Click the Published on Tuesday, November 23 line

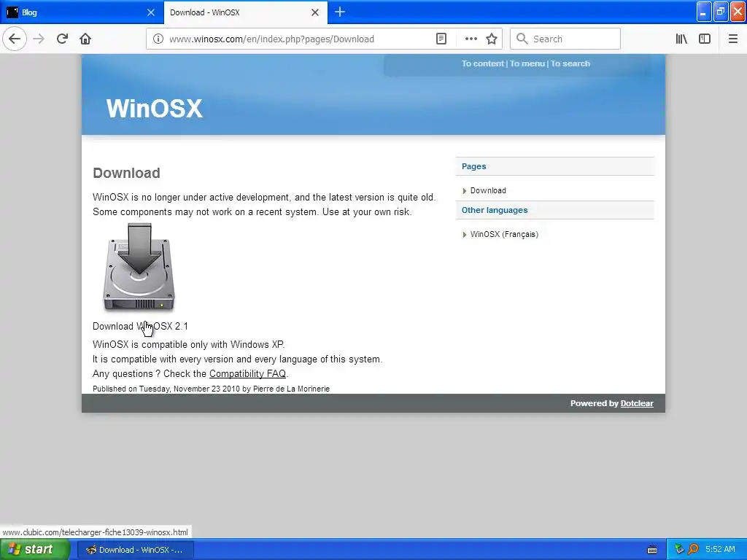[211, 389]
